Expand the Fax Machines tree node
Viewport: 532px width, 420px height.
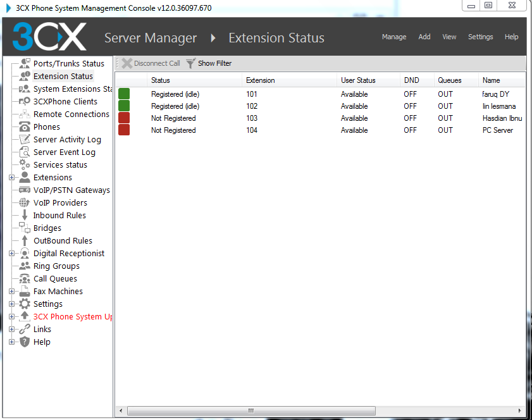(x=11, y=292)
